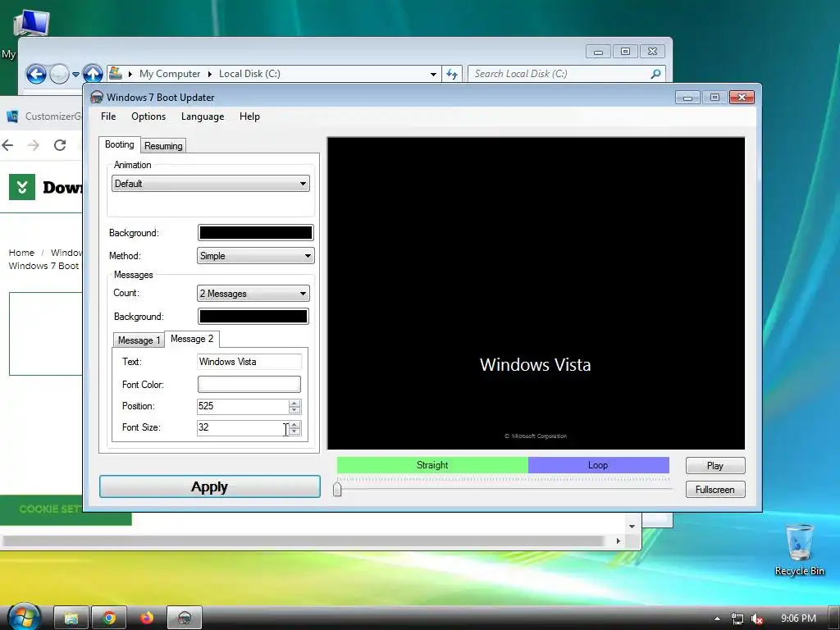Click the Search Local Disk (C:) field
The width and height of the screenshot is (840, 630).
(x=559, y=74)
